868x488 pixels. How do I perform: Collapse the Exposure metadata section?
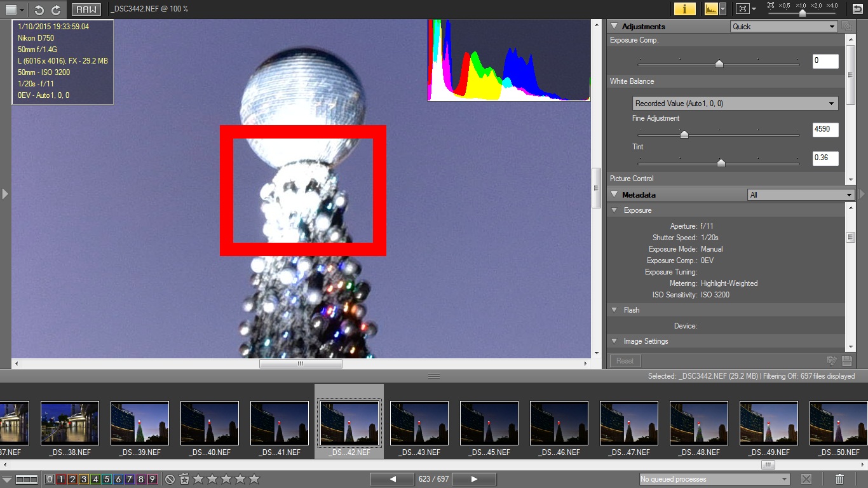(614, 210)
